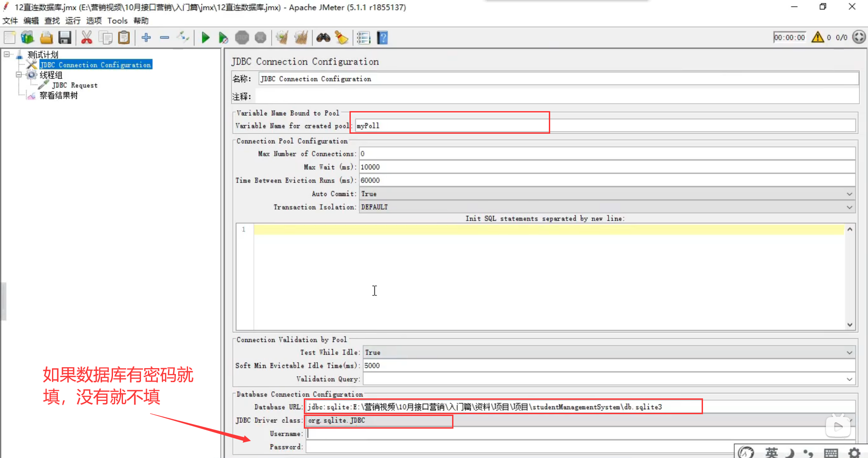
Task: Click the Reset search icon
Action: click(x=341, y=37)
